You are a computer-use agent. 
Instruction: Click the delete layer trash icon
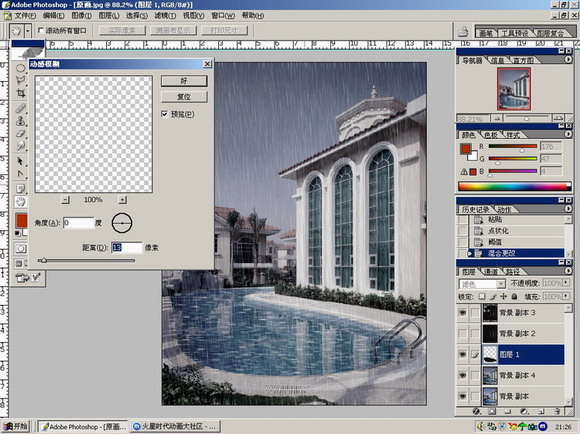(557, 411)
